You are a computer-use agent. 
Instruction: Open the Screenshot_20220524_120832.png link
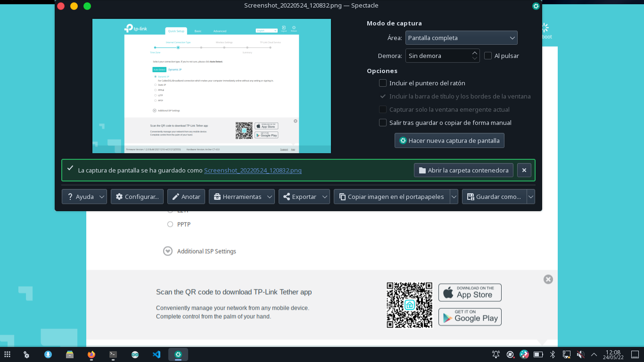pos(253,170)
